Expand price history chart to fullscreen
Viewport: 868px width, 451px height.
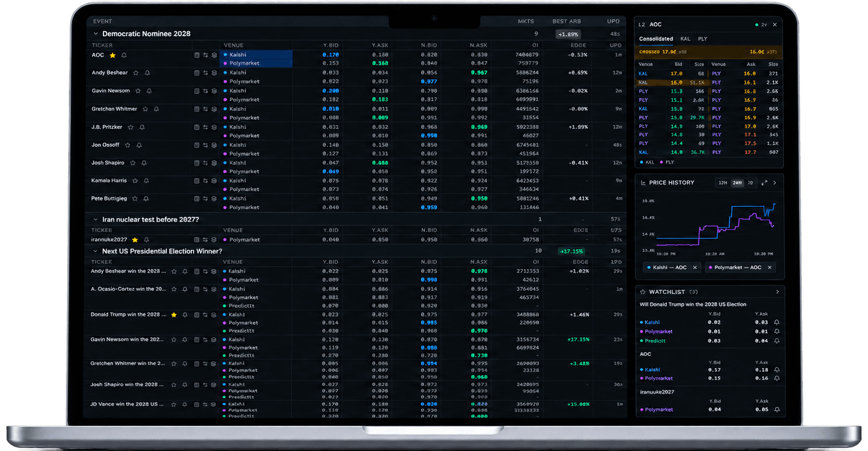pos(764,183)
